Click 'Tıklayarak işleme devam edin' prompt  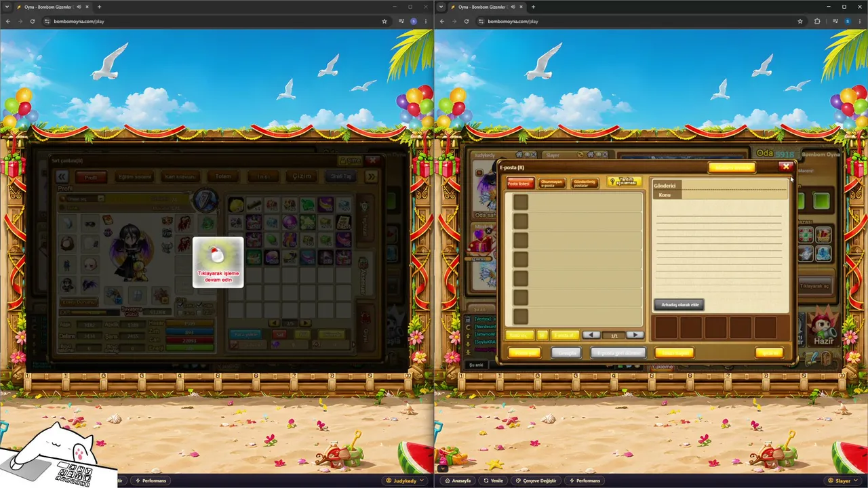(x=218, y=262)
